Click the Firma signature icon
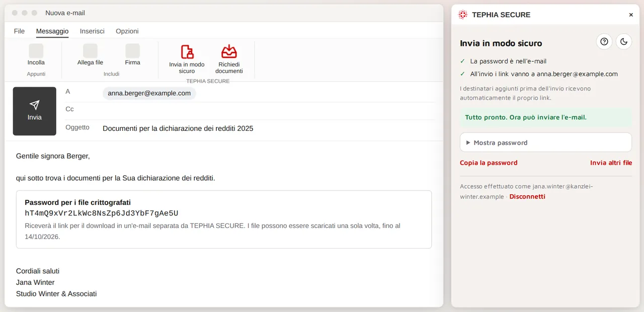644x312 pixels. (x=132, y=51)
